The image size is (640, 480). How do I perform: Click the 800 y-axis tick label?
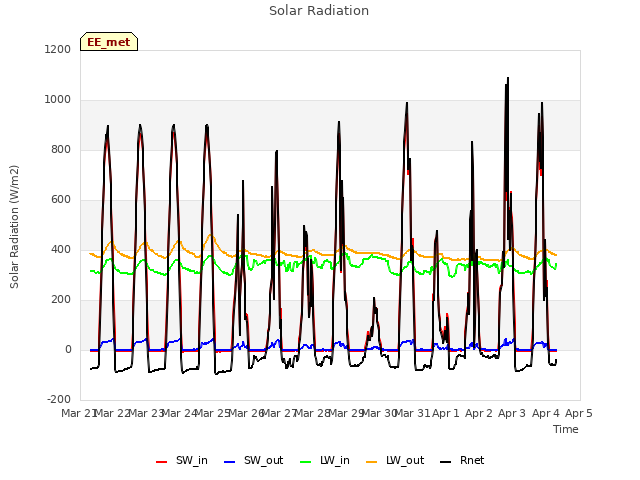pyautogui.click(x=61, y=149)
